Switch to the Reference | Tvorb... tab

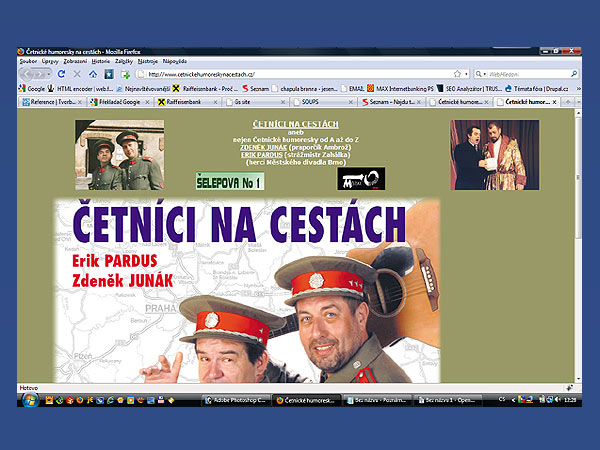click(x=52, y=102)
